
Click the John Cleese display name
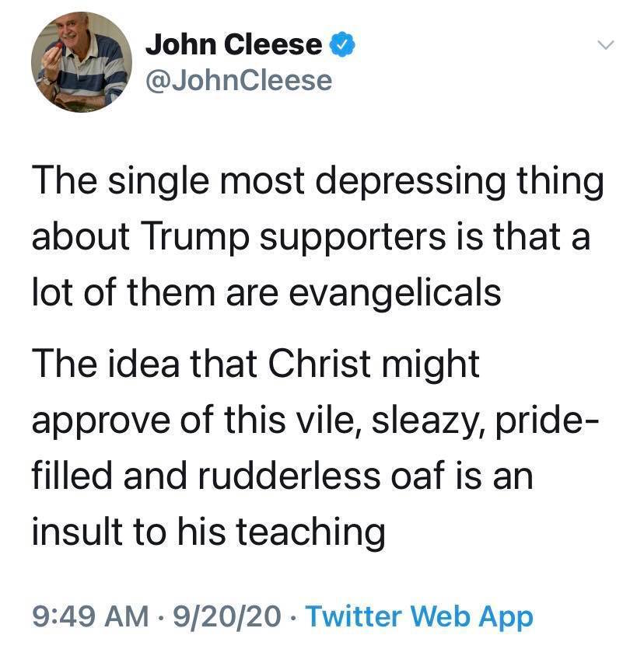pos(233,44)
